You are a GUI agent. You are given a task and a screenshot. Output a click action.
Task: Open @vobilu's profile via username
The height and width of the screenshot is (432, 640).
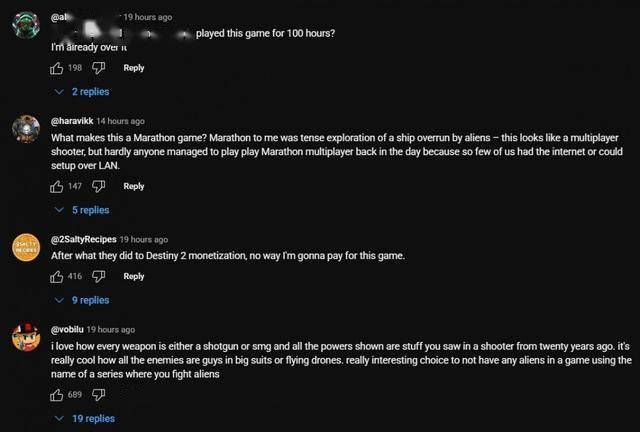(x=67, y=330)
